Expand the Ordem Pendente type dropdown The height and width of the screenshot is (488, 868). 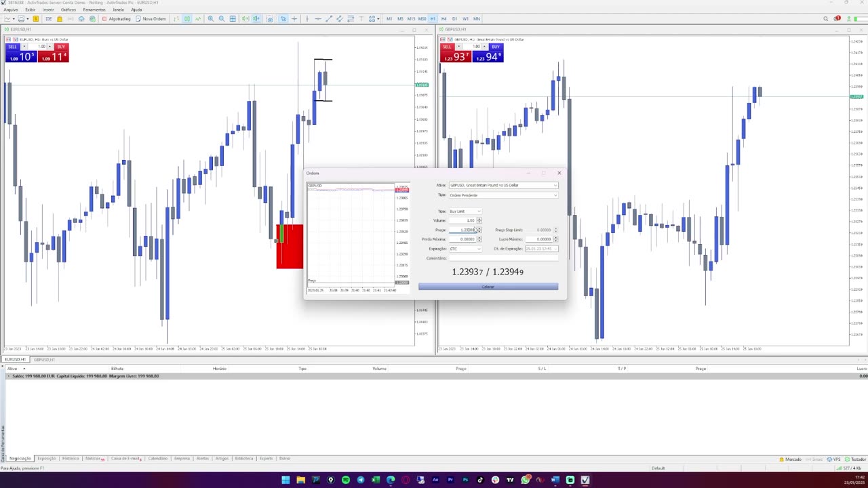[x=555, y=195]
